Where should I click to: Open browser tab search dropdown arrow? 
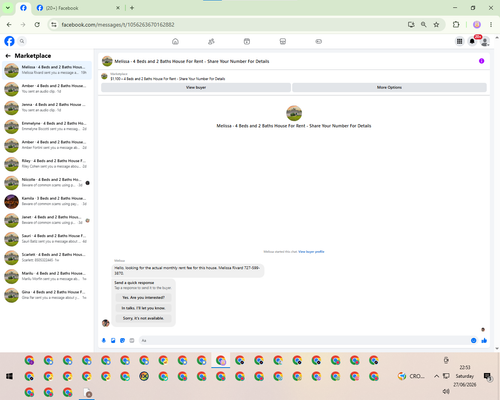[8, 8]
